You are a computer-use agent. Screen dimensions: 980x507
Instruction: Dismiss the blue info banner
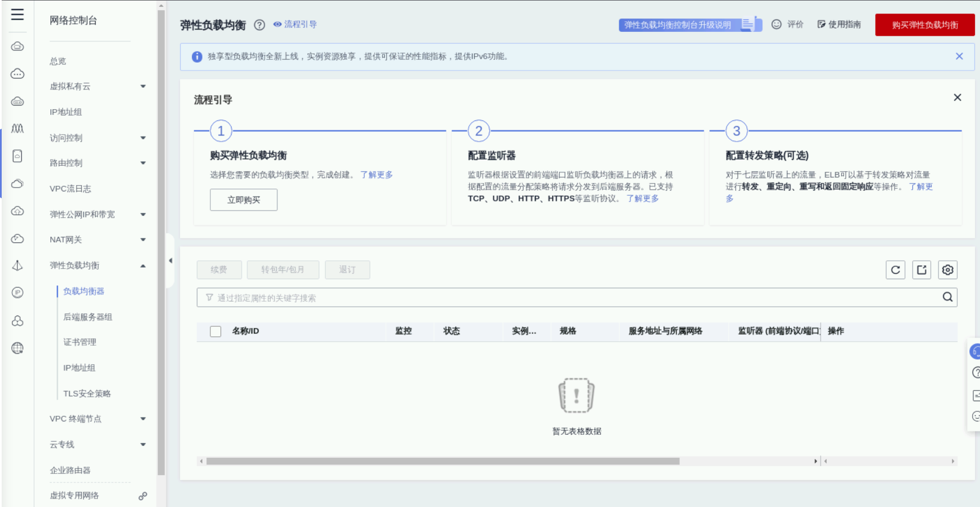[x=959, y=56]
